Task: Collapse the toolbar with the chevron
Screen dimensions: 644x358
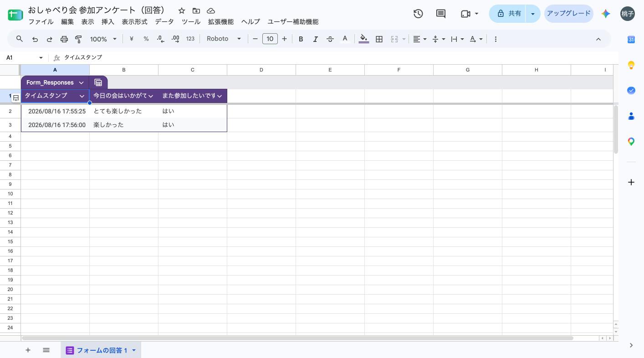Action: coord(598,39)
